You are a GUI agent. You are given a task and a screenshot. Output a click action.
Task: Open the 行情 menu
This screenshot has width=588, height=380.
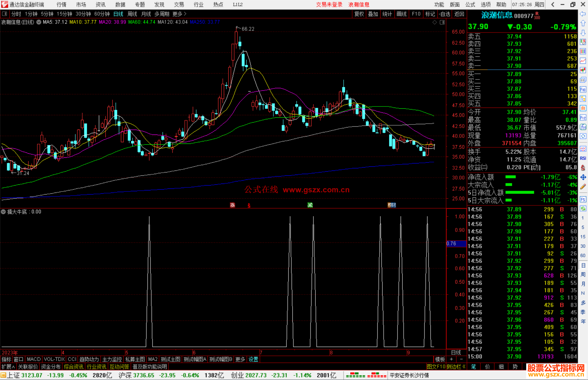(62, 5)
